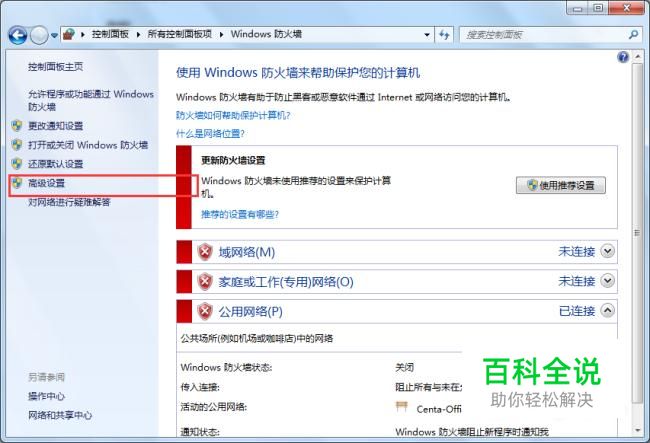Open 操作中心 link under 另请参阅

[x=46, y=396]
